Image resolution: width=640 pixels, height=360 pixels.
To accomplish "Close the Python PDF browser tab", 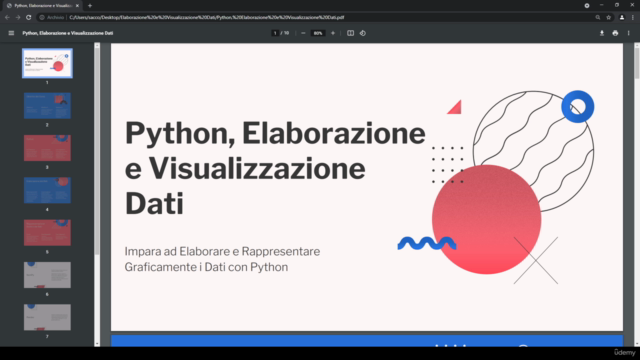I will [77, 6].
